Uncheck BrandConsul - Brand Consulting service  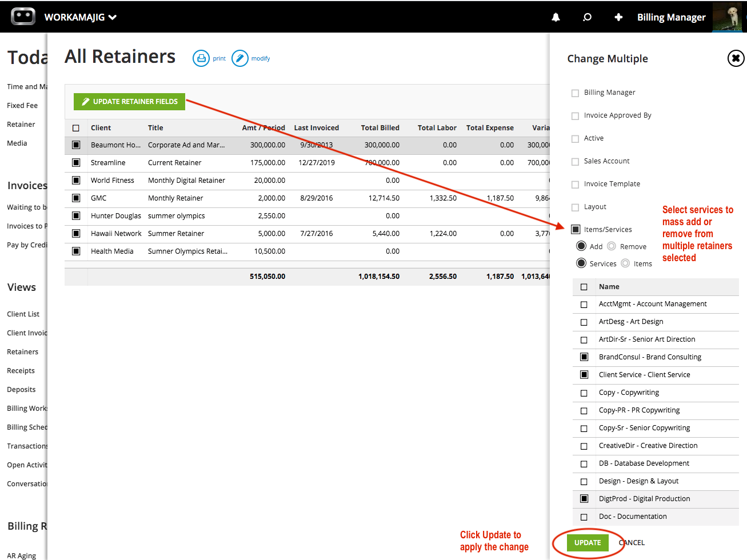(584, 357)
